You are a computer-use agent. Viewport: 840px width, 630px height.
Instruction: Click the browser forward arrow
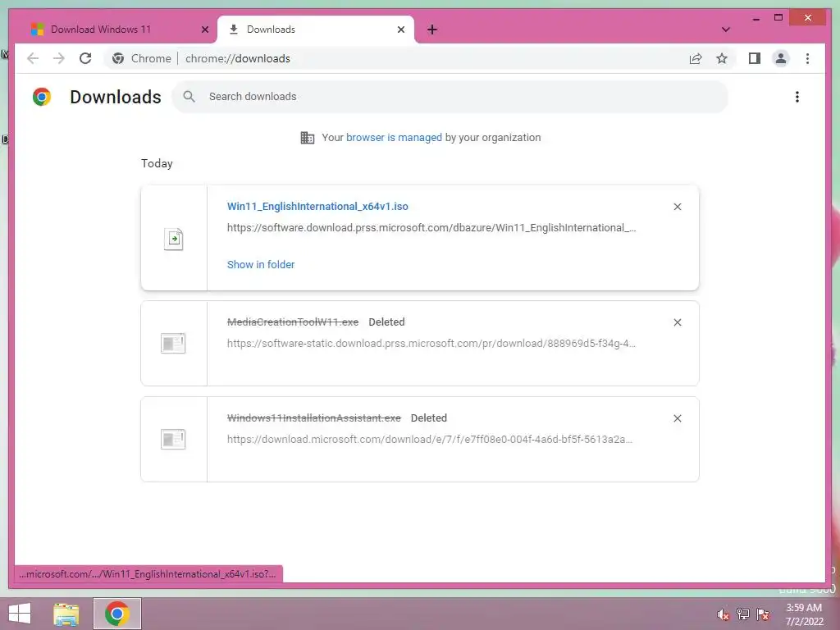(x=59, y=58)
